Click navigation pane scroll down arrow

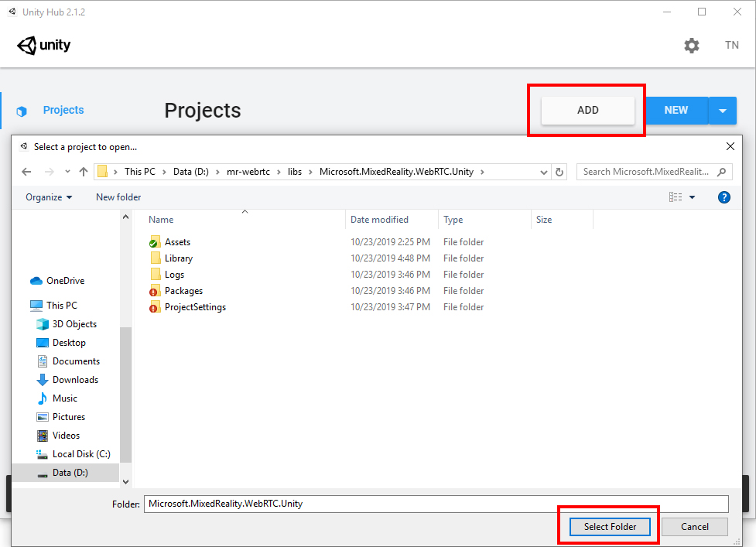tap(126, 481)
